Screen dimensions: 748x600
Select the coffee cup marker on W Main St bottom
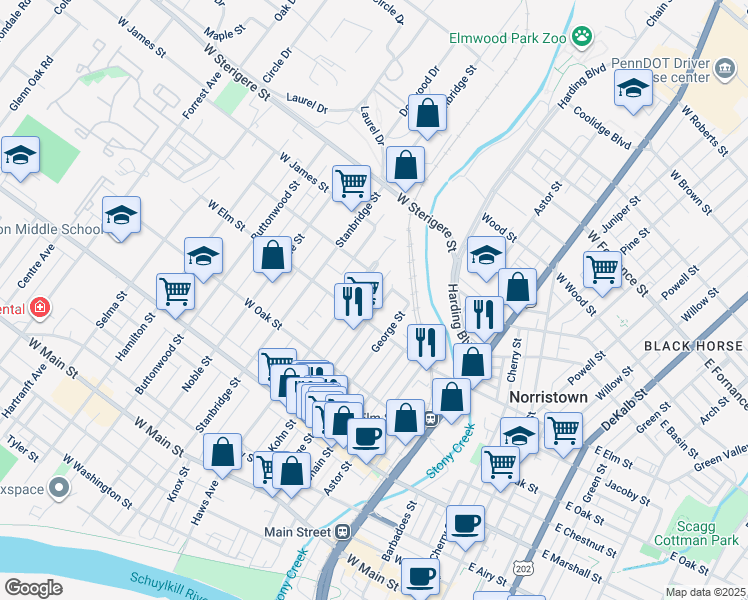pyautogui.click(x=420, y=578)
